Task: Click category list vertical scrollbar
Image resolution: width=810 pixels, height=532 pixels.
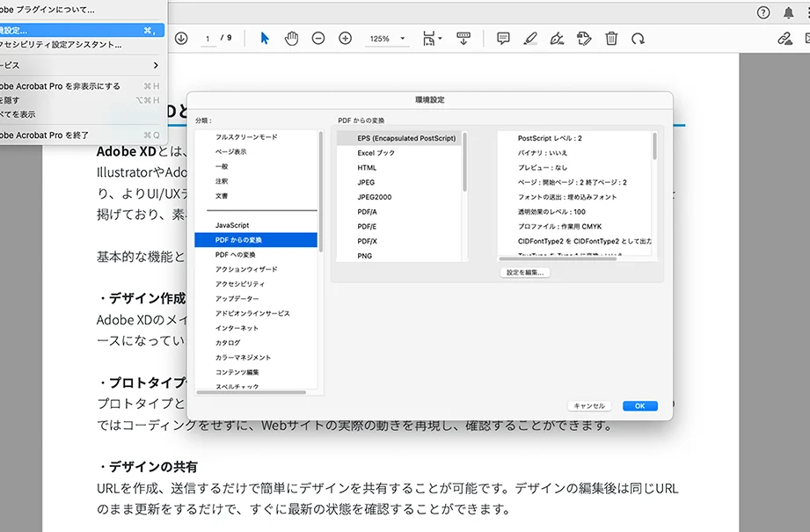Action: (321, 192)
